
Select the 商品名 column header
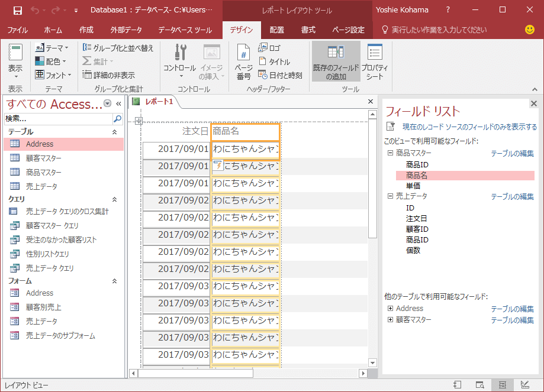[x=245, y=132]
